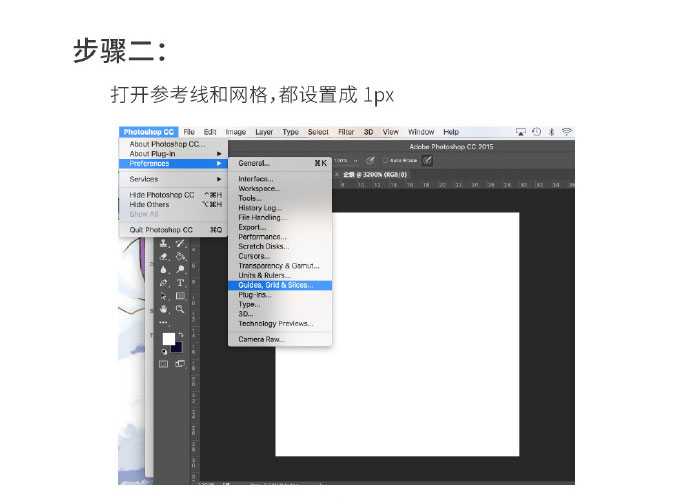Collapse the Preferences submenu arrow
Screen dimensions: 690x504
pos(219,163)
